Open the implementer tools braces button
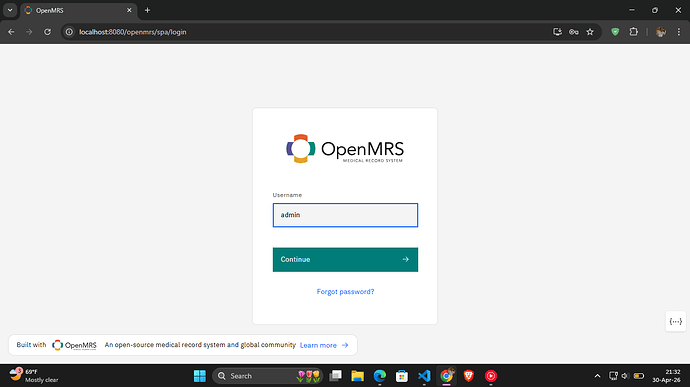The image size is (690, 387). [675, 321]
